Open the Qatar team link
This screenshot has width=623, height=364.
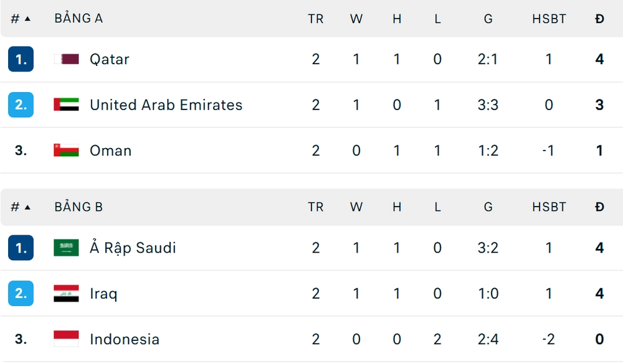[x=110, y=59]
